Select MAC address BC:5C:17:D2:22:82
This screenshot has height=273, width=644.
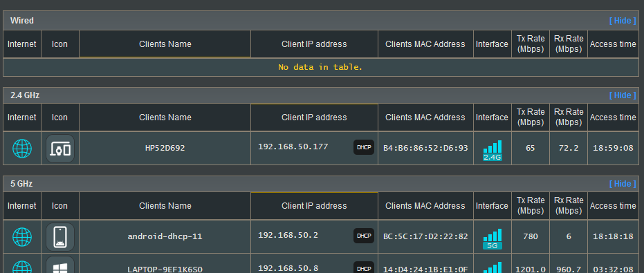tap(425, 237)
